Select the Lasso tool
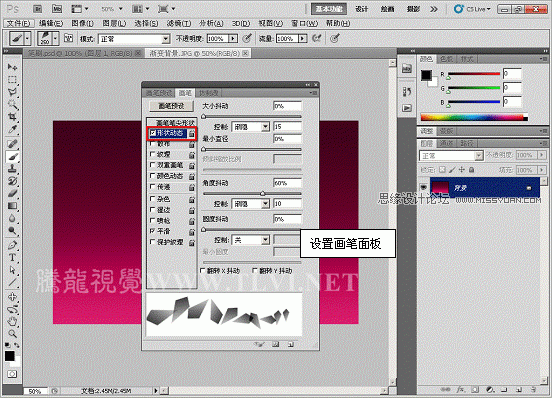Image resolution: width=552 pixels, height=398 pixels. point(12,92)
